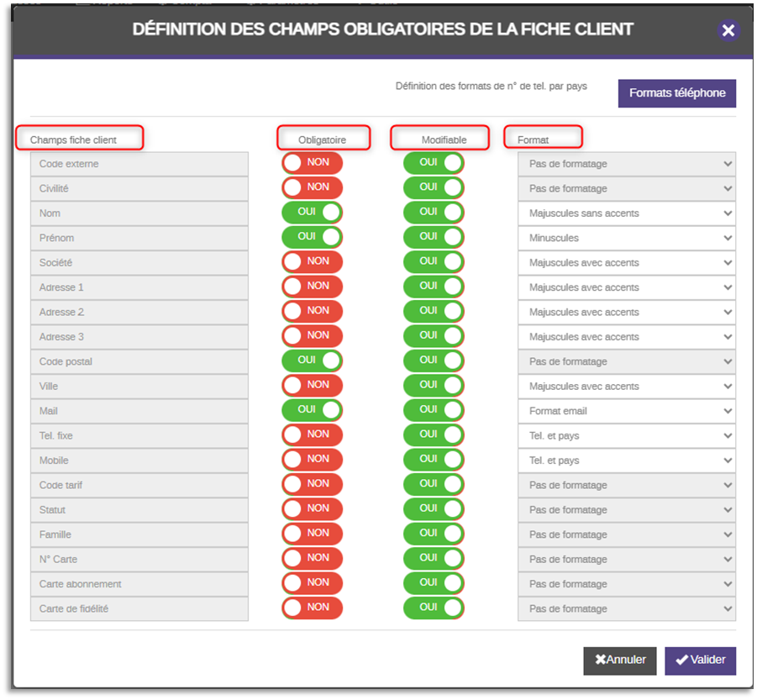Open the Format dropdown for Nom
Image resolution: width=757 pixels, height=700 pixels.
click(626, 213)
